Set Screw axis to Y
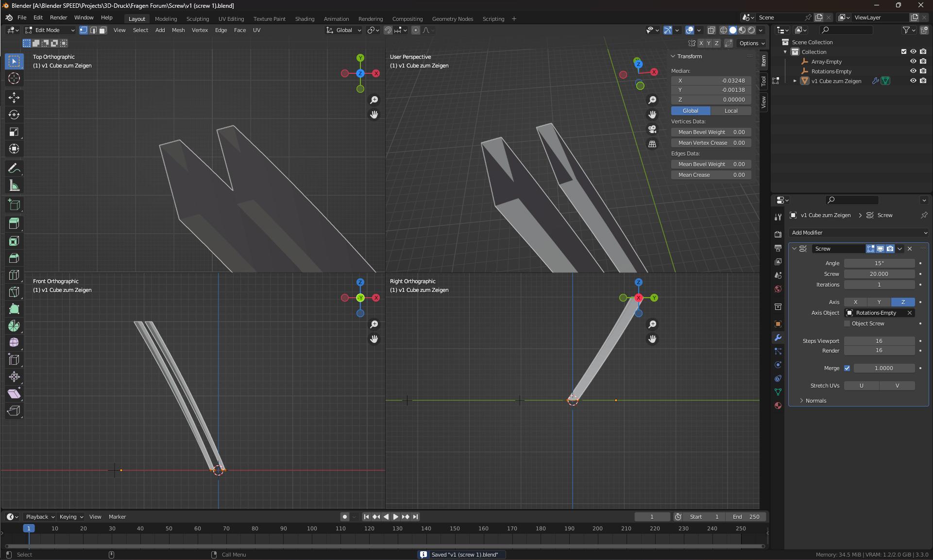Viewport: 933px width, 560px height. click(x=879, y=302)
